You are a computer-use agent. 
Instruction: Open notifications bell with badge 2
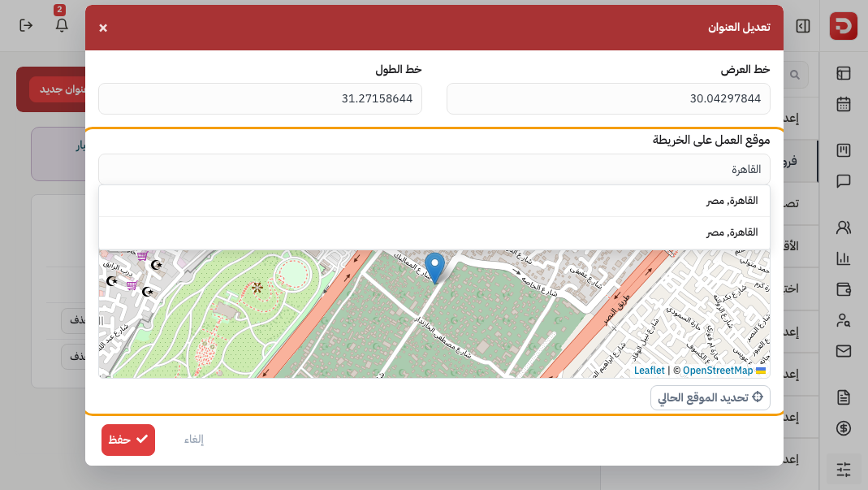(x=62, y=25)
